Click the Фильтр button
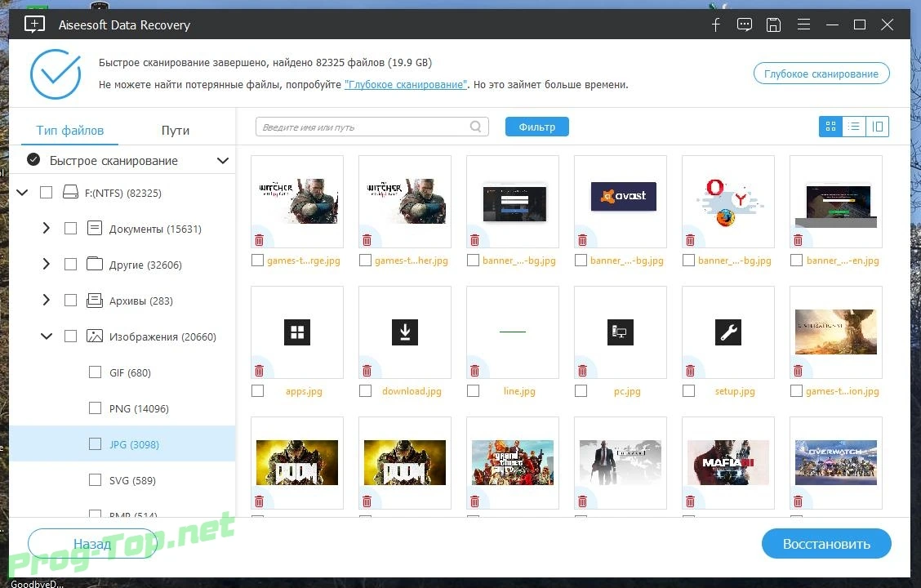 (x=537, y=127)
